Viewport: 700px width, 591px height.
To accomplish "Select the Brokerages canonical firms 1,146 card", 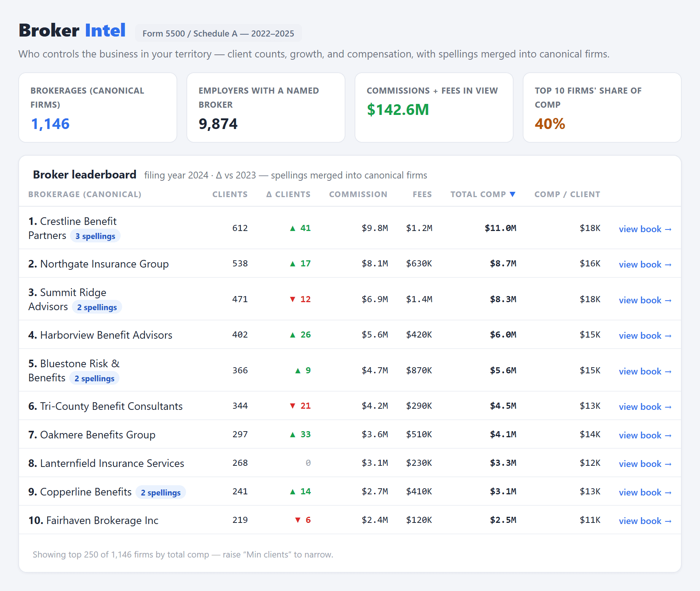I will coord(98,108).
